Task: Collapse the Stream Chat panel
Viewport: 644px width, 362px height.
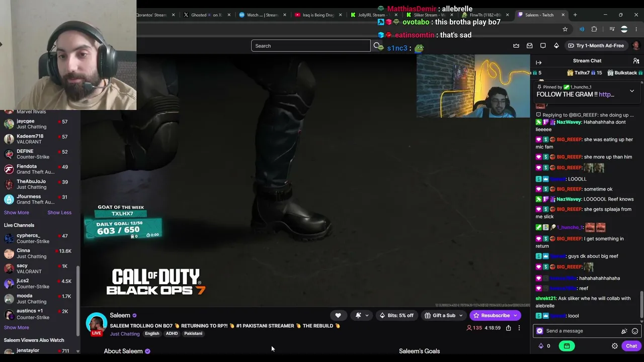Action: 539,63
